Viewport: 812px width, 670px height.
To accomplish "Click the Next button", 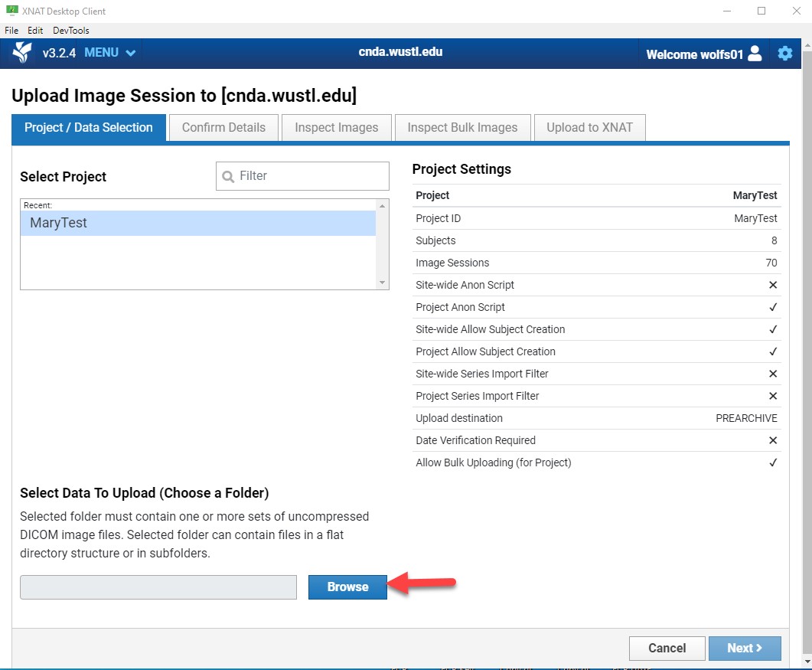I will pyautogui.click(x=744, y=648).
